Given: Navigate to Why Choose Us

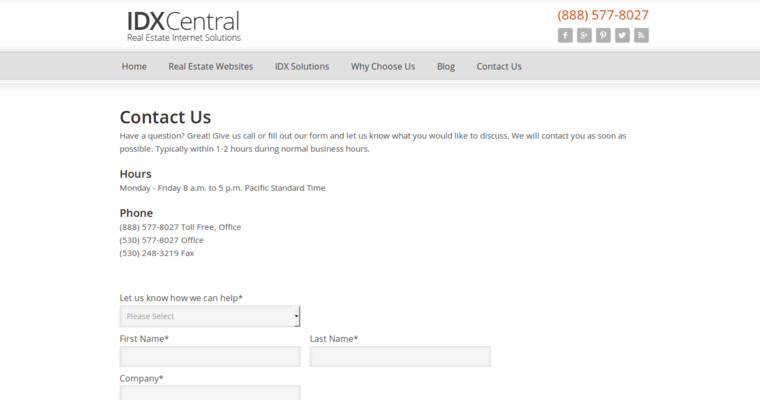Looking at the screenshot, I should point(383,66).
